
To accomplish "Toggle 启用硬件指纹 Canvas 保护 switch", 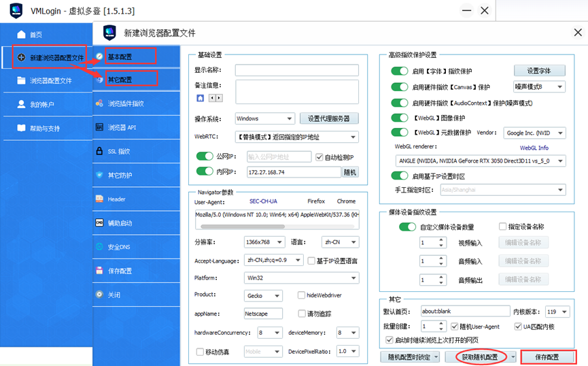I will (400, 86).
